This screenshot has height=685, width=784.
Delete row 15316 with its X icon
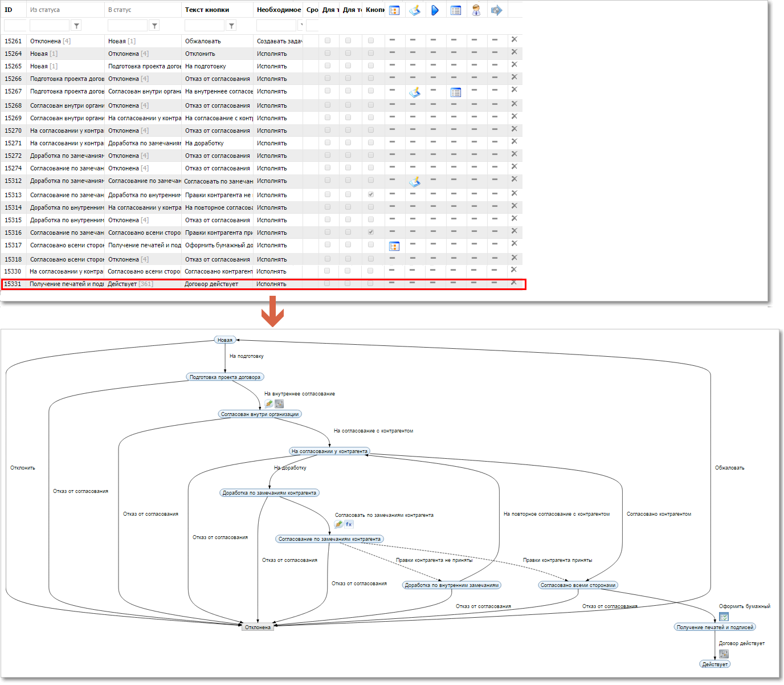pos(514,231)
